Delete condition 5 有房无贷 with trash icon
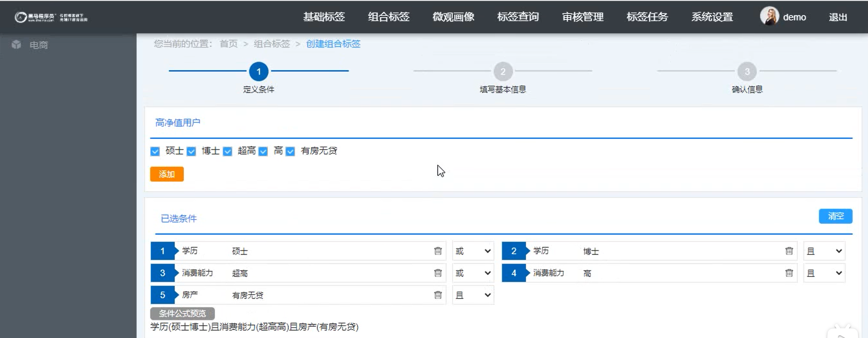This screenshot has height=338, width=868. click(x=438, y=295)
